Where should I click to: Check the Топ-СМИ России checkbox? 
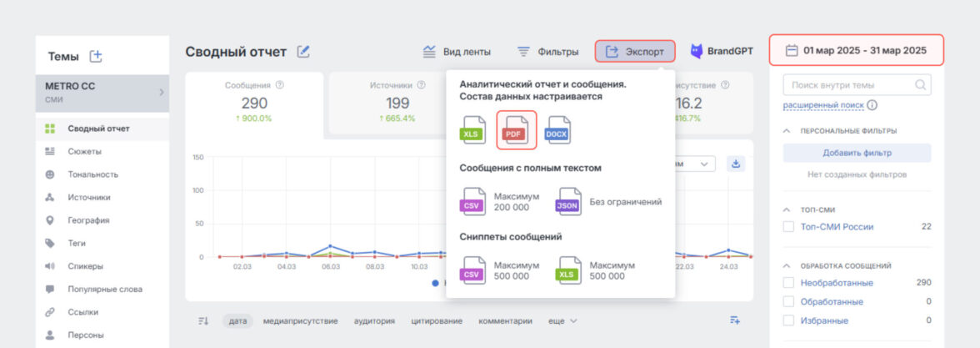pos(788,226)
